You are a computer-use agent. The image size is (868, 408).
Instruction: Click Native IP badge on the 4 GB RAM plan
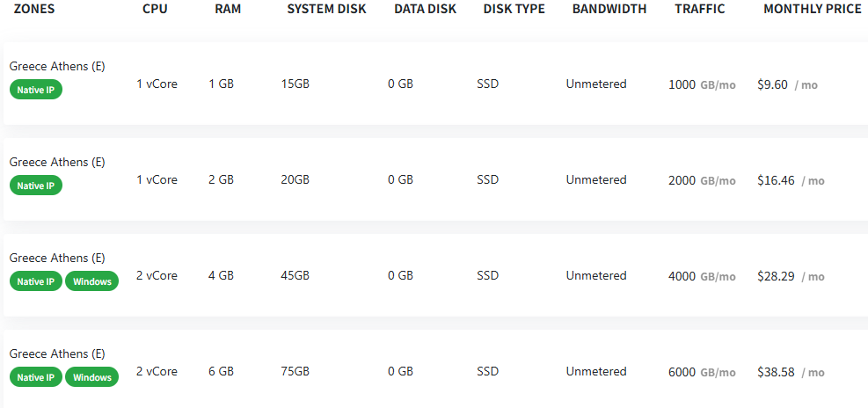click(x=36, y=281)
